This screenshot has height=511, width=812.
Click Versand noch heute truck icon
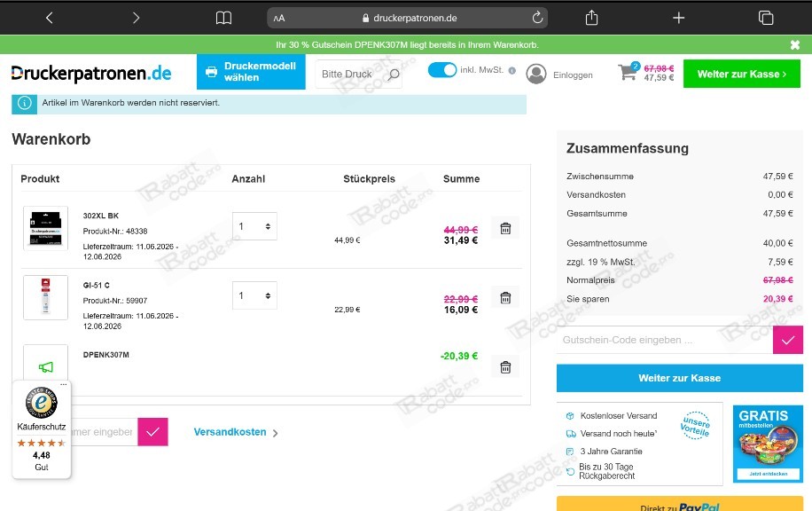pyautogui.click(x=571, y=434)
